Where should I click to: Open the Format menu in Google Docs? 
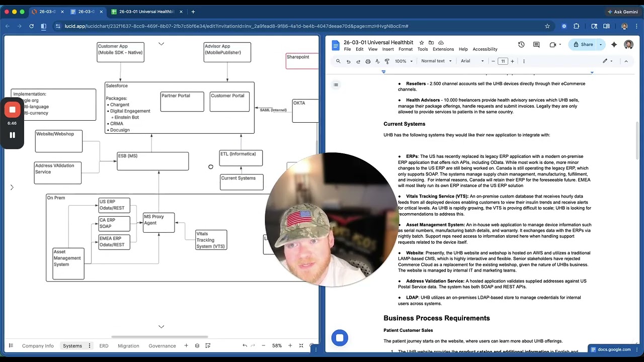406,49
